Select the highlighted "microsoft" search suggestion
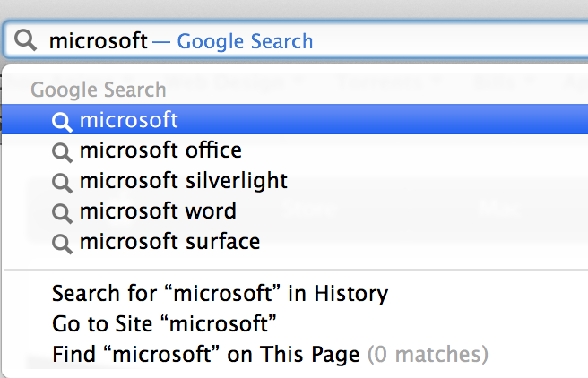 click(x=129, y=120)
